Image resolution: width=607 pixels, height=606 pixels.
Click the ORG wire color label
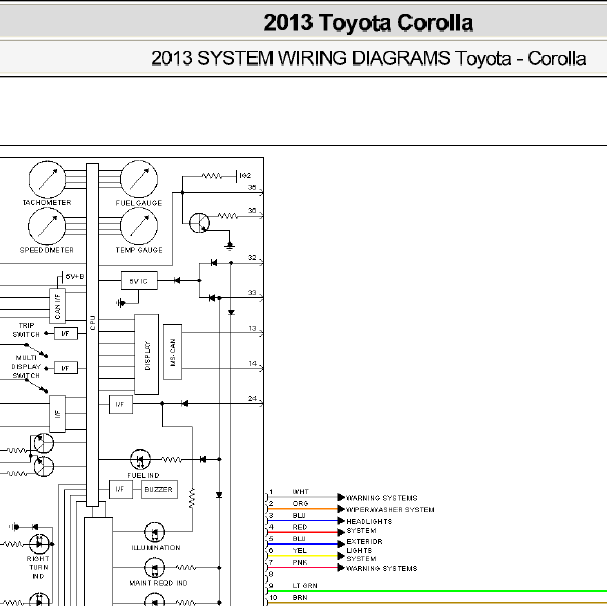click(x=301, y=503)
